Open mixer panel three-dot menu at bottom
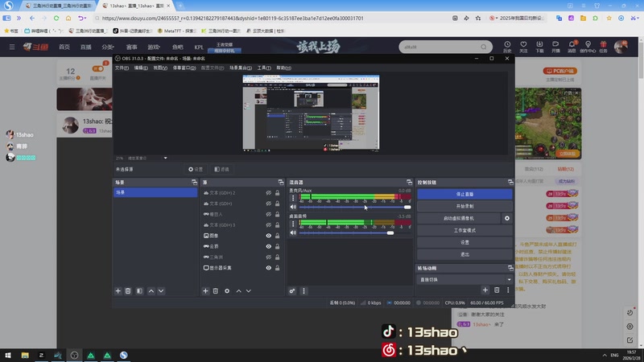 tap(304, 291)
